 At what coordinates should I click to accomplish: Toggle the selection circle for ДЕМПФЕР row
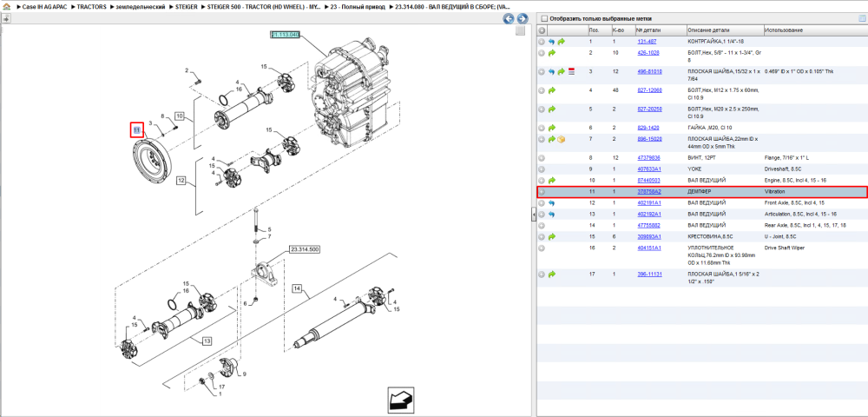coord(542,192)
